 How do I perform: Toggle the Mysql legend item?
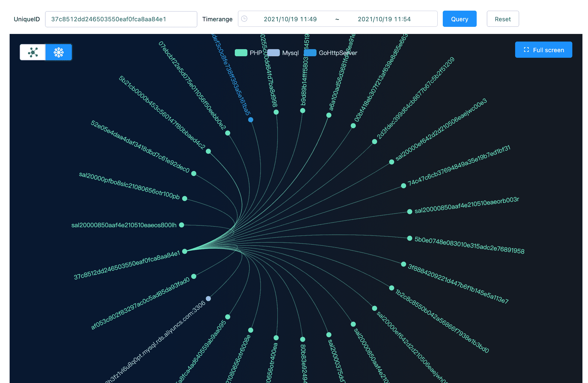coord(283,53)
